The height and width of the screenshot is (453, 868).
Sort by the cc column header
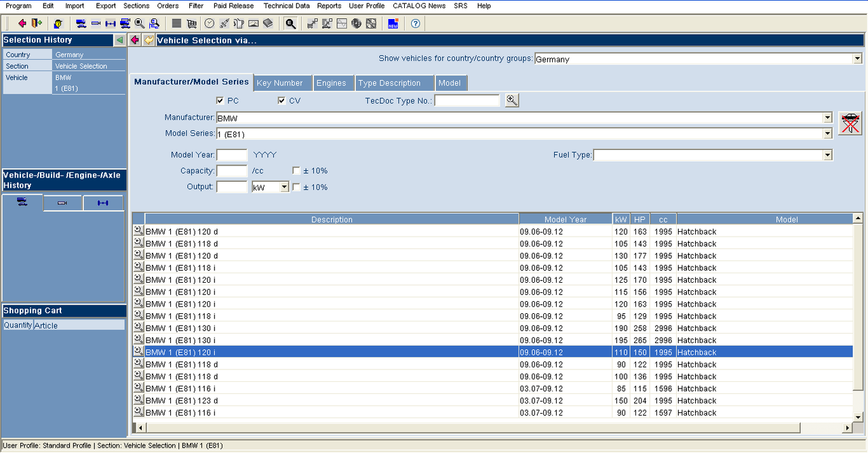coord(663,219)
